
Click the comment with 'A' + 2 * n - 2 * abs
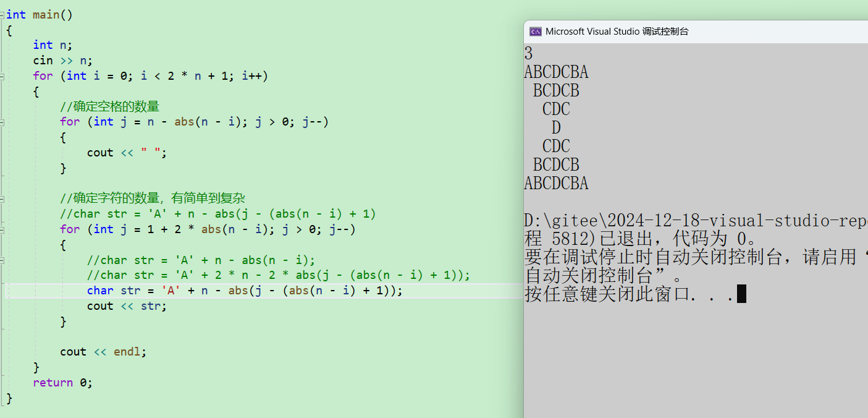tap(279, 275)
